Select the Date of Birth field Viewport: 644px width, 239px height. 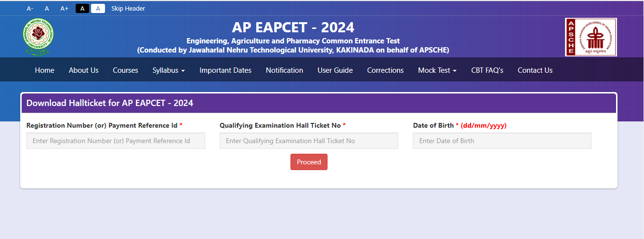click(502, 141)
